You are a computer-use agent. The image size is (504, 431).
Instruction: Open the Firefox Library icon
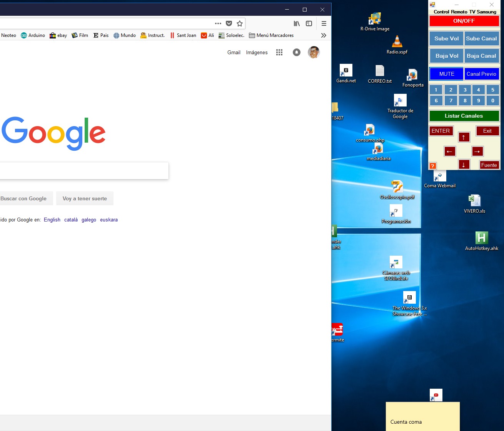pos(297,23)
